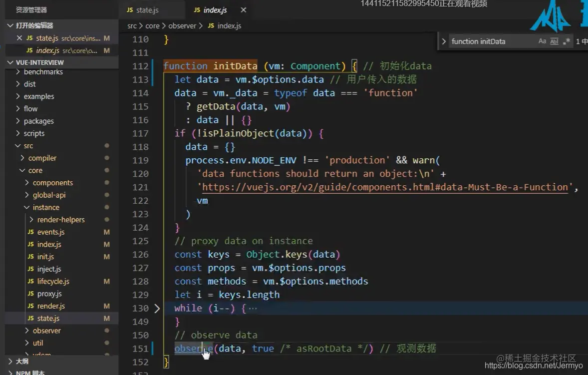Expand the replace toggle in find widget
The width and height of the screenshot is (588, 375).
pos(444,41)
